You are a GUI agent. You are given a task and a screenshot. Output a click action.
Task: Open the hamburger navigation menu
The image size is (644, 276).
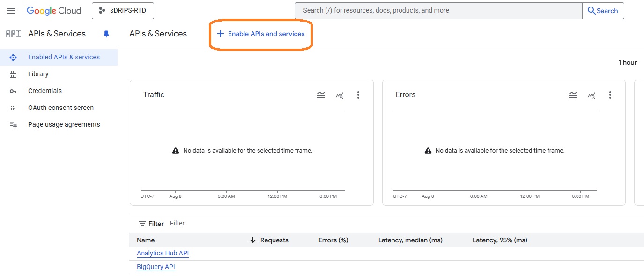coord(11,11)
